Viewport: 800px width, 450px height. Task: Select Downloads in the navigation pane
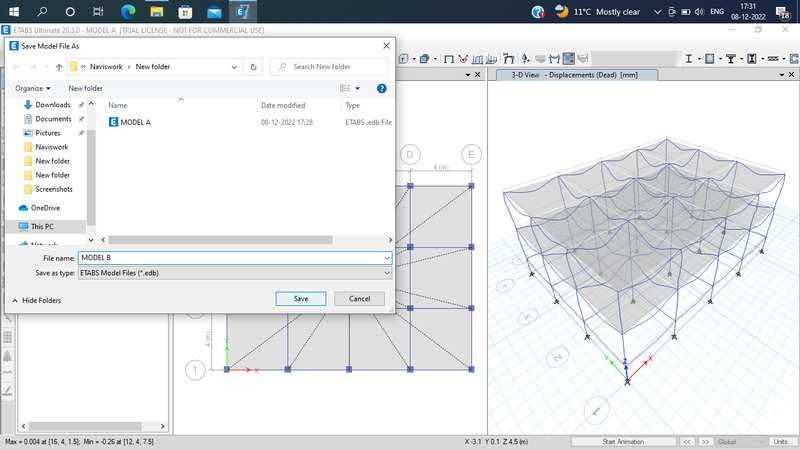53,105
